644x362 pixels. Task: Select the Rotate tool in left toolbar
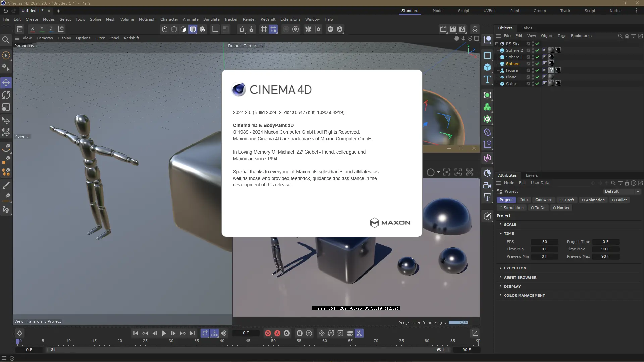tap(6, 95)
